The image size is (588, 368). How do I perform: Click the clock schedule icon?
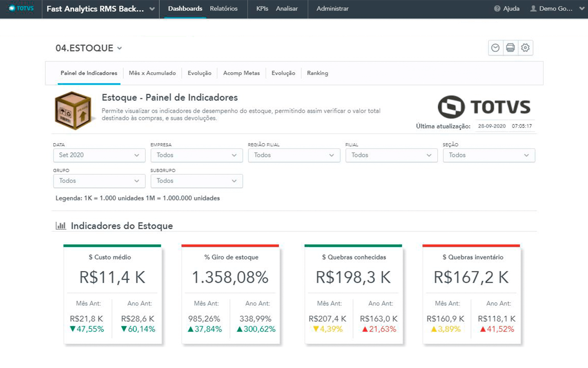495,48
